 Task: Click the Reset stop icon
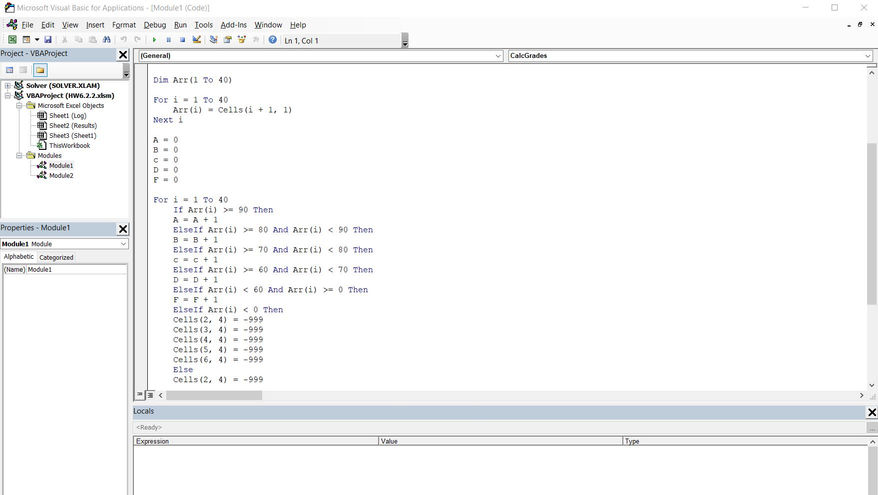click(x=183, y=40)
